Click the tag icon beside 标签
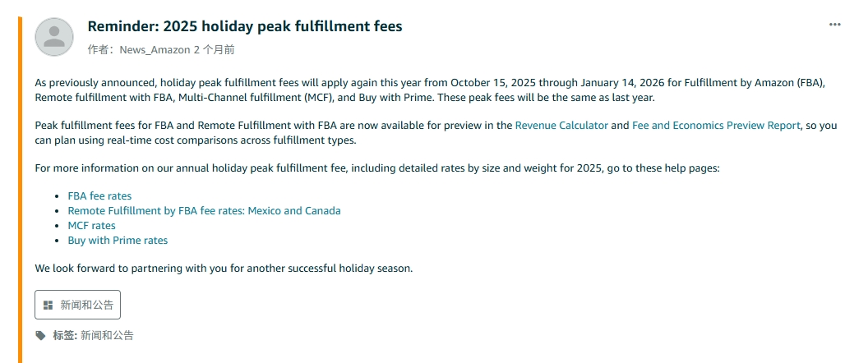Image resolution: width=868 pixels, height=363 pixels. (x=40, y=335)
